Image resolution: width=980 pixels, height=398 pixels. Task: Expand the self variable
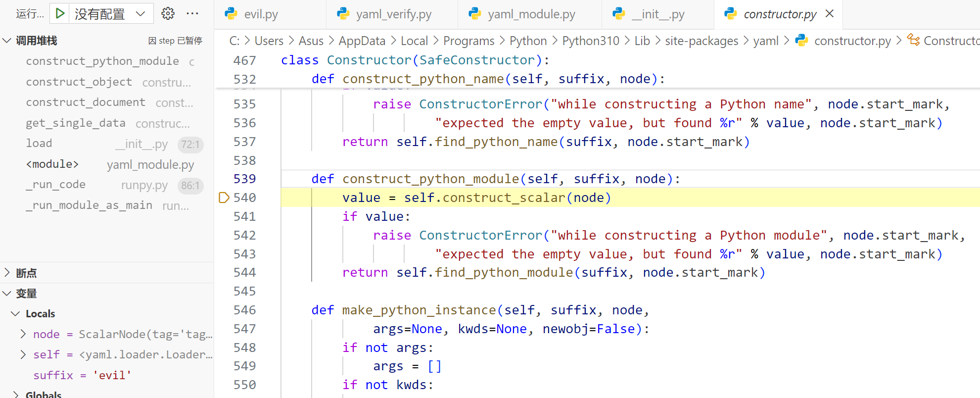pos(23,354)
